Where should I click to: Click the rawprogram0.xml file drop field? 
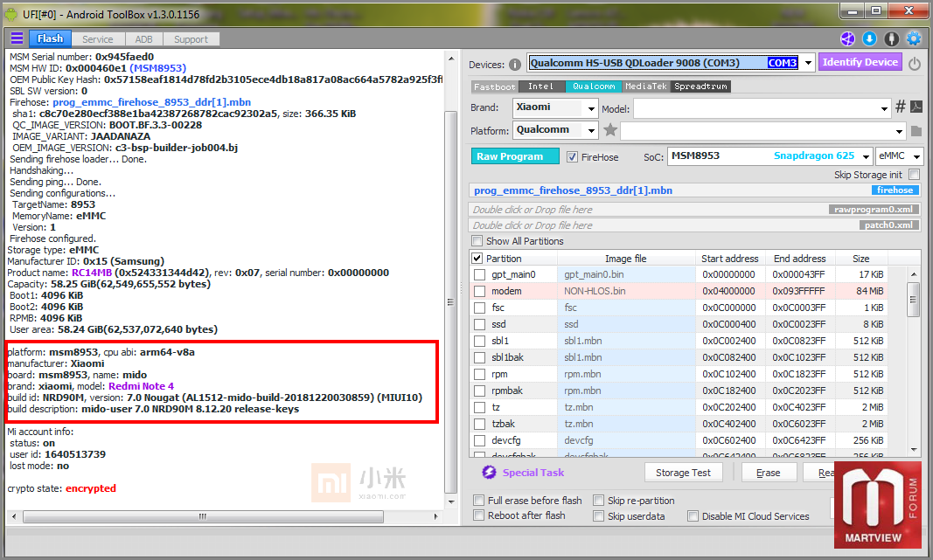click(694, 210)
